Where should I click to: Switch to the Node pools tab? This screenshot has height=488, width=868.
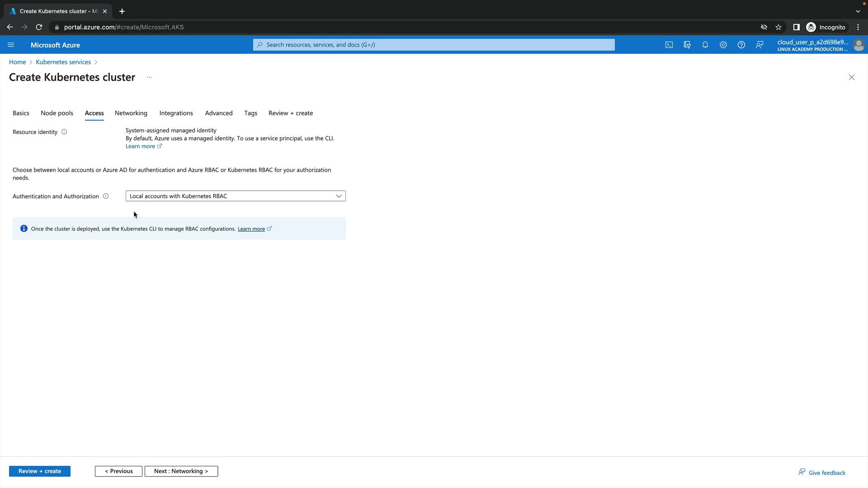(57, 113)
